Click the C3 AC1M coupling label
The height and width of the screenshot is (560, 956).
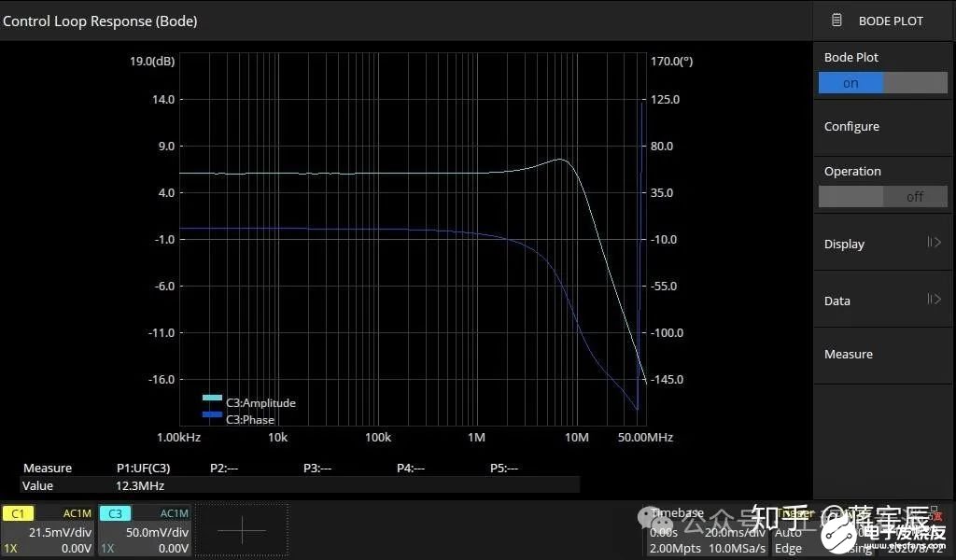tap(175, 513)
